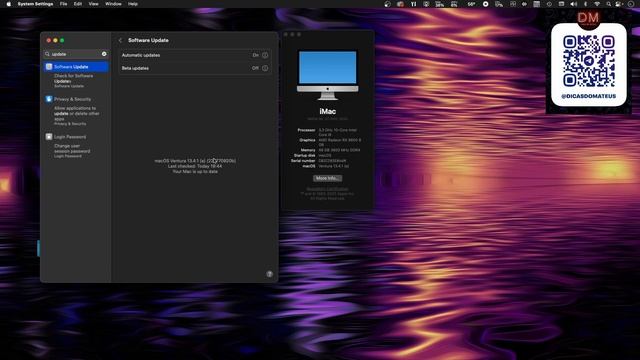The image size is (640, 360).
Task: Click the Software Update sidebar gear icon
Action: click(x=49, y=67)
